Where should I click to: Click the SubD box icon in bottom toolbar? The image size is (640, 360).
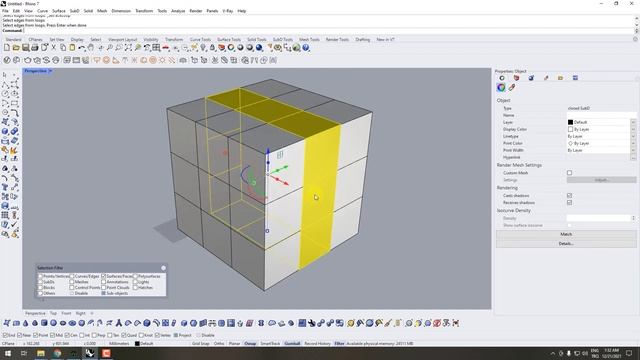[44, 323]
